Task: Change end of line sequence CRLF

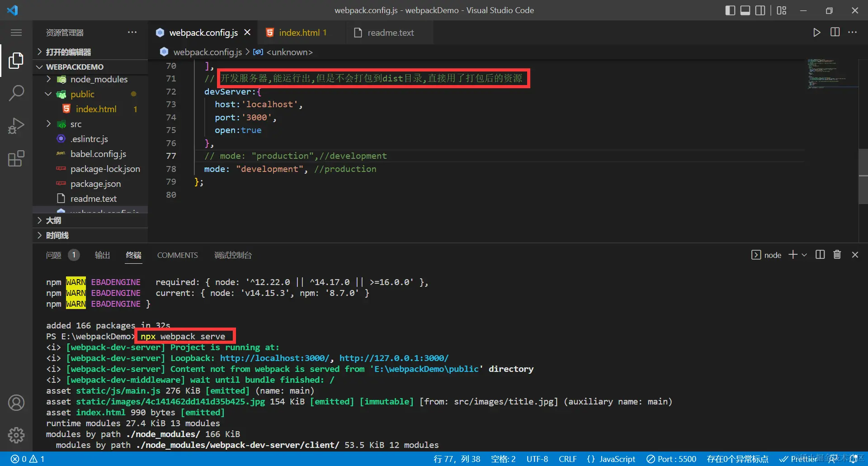Action: click(567, 459)
